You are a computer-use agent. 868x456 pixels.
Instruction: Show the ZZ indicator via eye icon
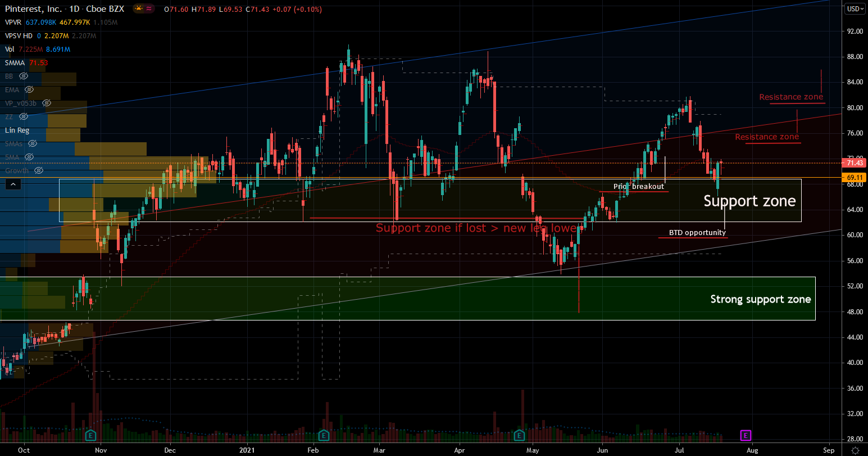tap(23, 116)
